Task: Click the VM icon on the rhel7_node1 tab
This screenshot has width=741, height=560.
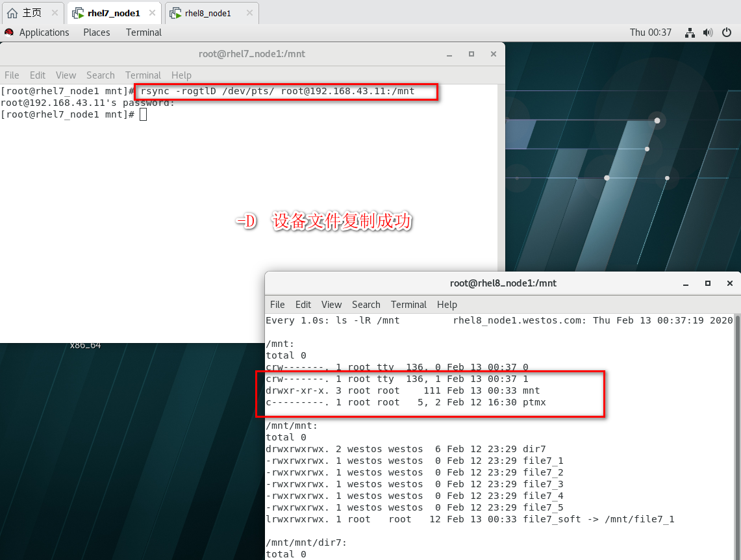Action: coord(77,13)
